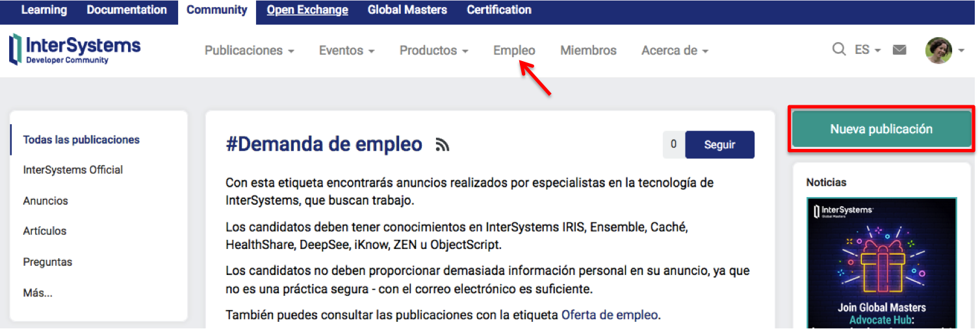Screen dimensions: 980x329
Task: Follow the Oferta de empleo link
Action: (609, 315)
